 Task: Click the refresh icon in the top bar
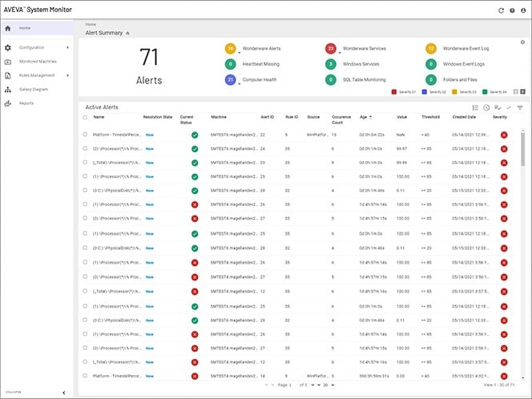[x=502, y=10]
